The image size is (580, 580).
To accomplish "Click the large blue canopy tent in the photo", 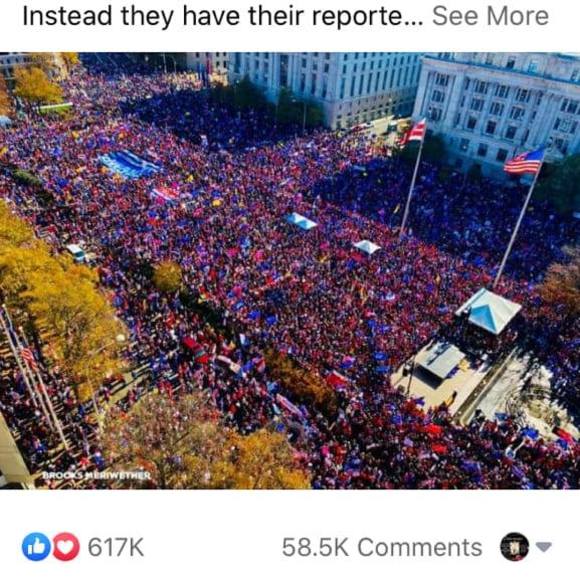I will click(488, 311).
